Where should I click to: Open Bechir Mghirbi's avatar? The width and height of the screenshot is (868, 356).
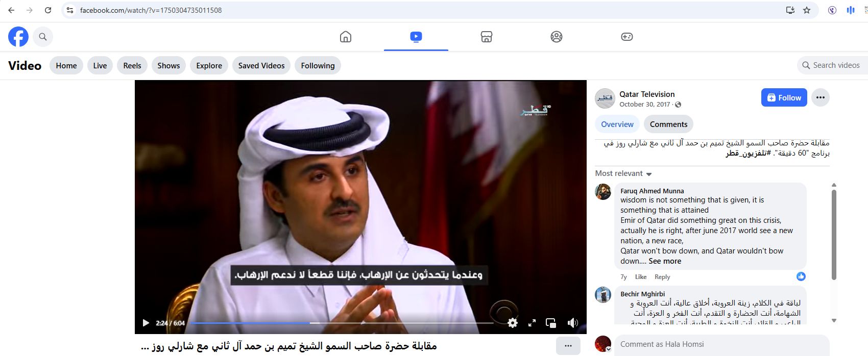(x=603, y=295)
